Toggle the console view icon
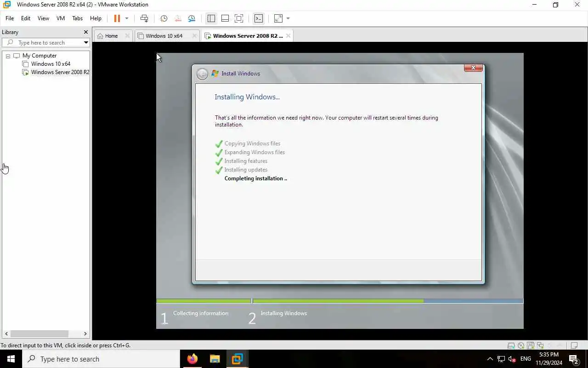Screen dimensions: 588x368 (x=259, y=18)
